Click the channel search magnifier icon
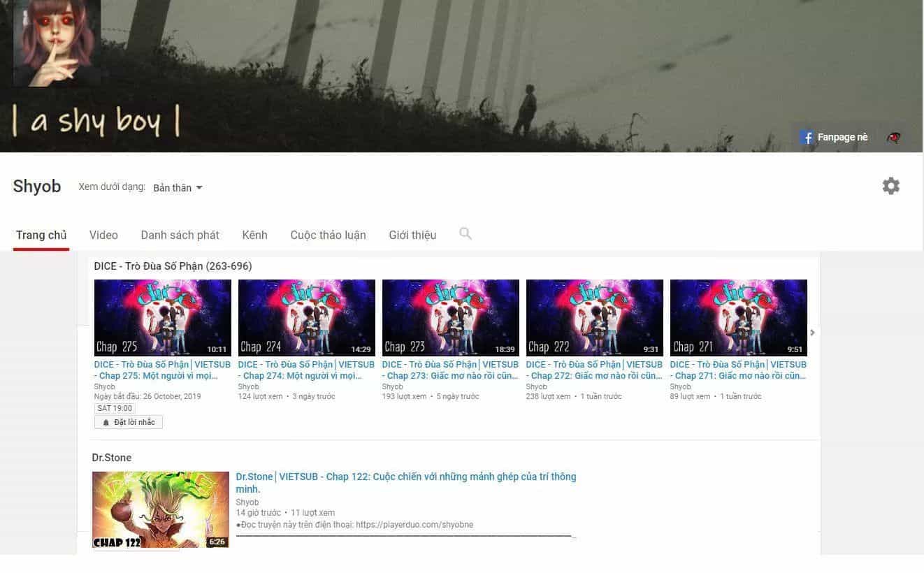 [465, 234]
